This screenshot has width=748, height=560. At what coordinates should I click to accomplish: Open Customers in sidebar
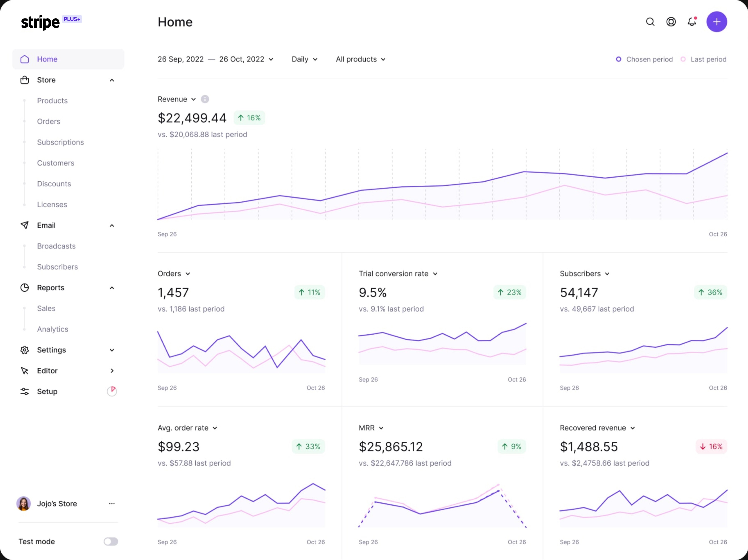point(56,163)
